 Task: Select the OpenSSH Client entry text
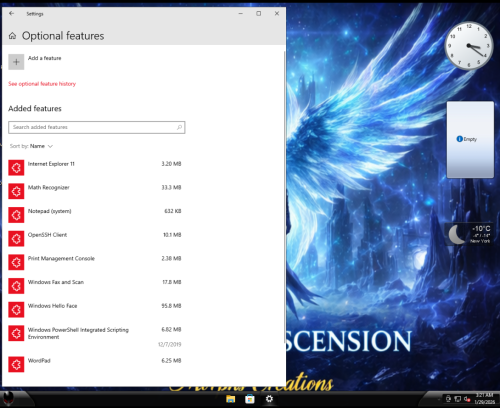pyautogui.click(x=47, y=235)
